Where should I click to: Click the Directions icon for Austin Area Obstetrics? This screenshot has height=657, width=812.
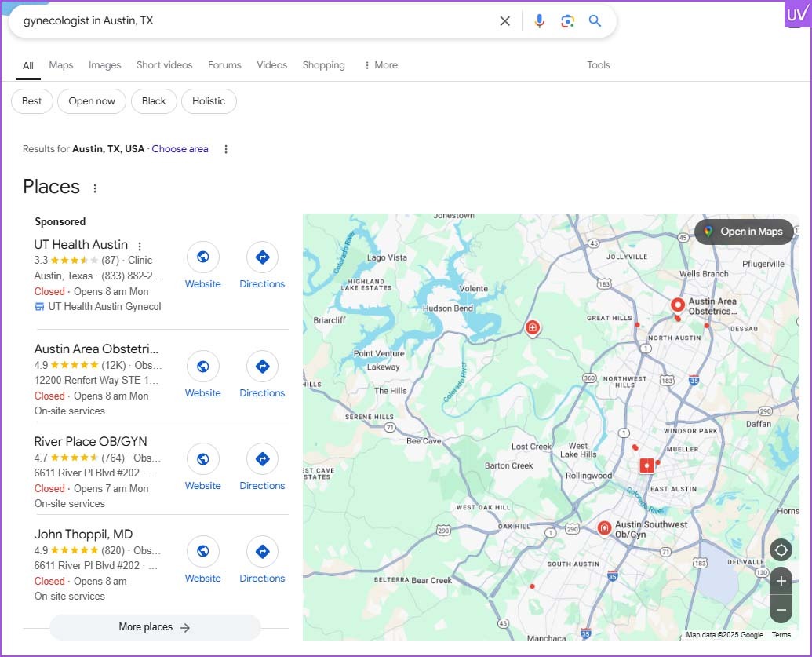point(263,367)
